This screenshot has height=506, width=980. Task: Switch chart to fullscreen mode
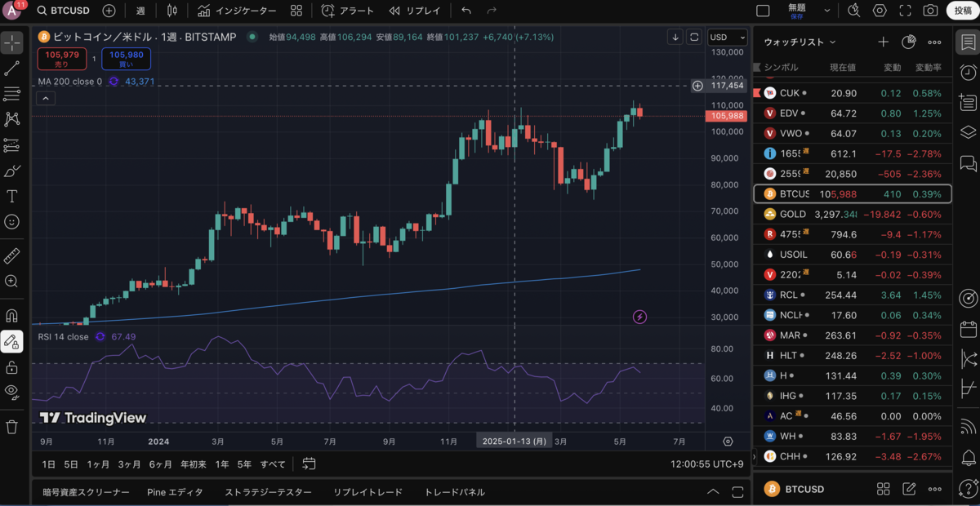[905, 11]
